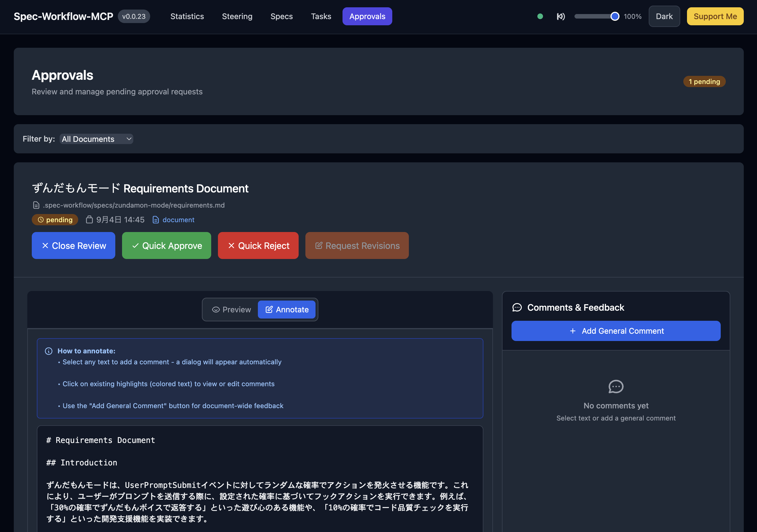Toggle Dark theme mode
Viewport: 757px width, 532px height.
tap(664, 16)
